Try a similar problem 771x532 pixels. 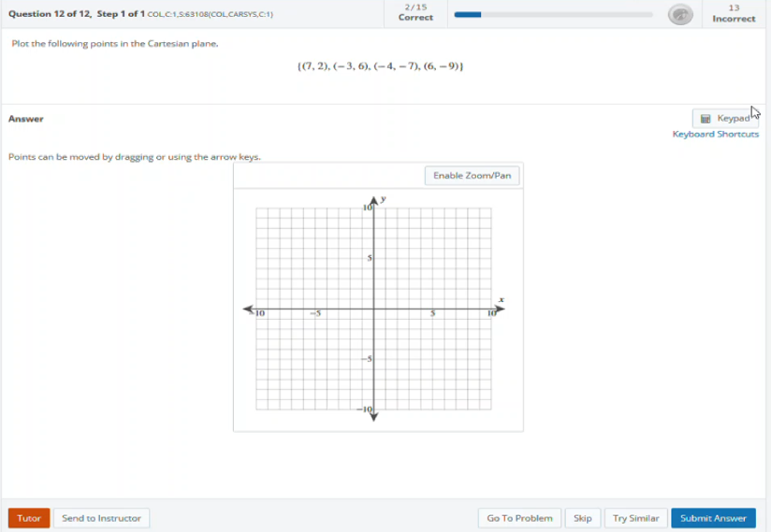pos(635,518)
